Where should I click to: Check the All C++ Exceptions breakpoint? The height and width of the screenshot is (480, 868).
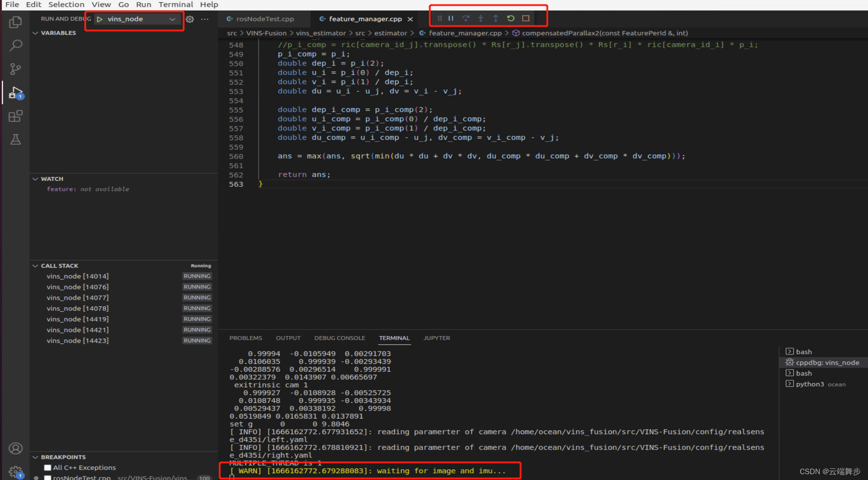pos(47,467)
